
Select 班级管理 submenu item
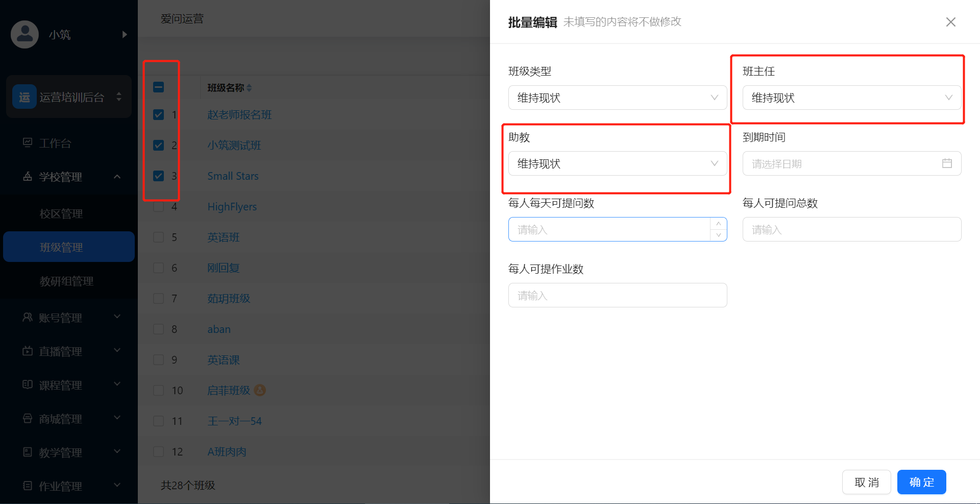click(x=69, y=247)
